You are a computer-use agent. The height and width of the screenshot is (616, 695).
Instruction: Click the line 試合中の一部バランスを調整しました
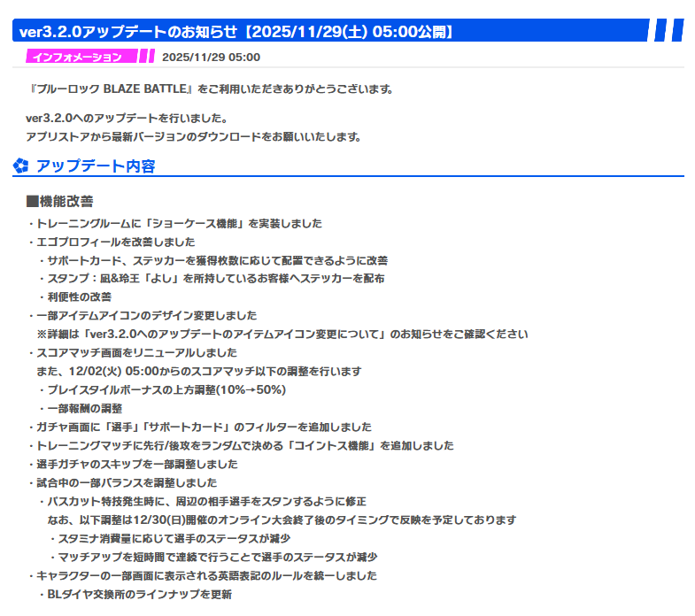[123, 483]
